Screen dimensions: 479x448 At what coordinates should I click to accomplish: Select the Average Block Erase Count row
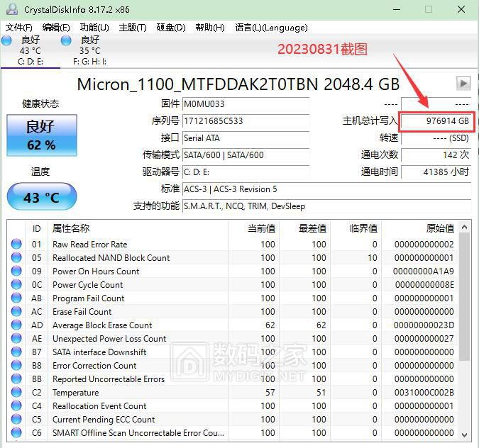pyautogui.click(x=233, y=325)
